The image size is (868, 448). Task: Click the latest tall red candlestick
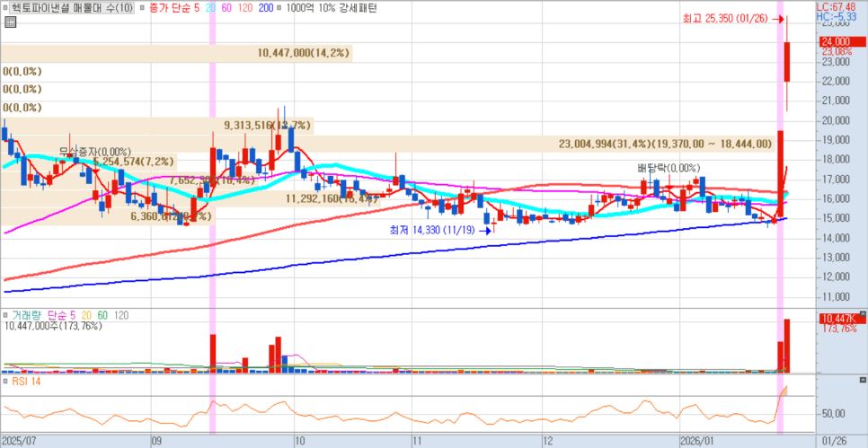click(787, 62)
